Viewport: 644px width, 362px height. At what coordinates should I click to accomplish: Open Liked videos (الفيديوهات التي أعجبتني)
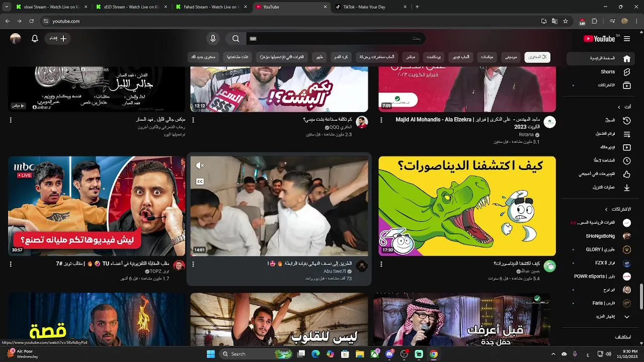coord(600,174)
